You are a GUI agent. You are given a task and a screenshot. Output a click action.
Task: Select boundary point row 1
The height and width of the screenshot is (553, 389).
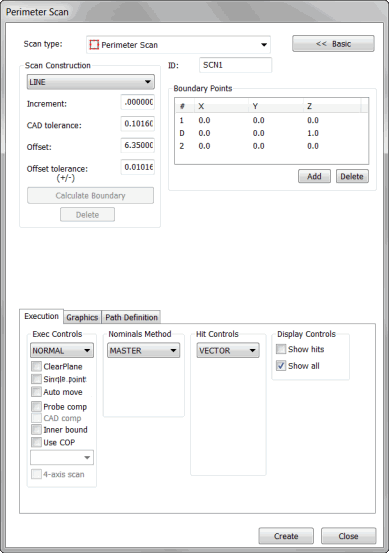271,121
